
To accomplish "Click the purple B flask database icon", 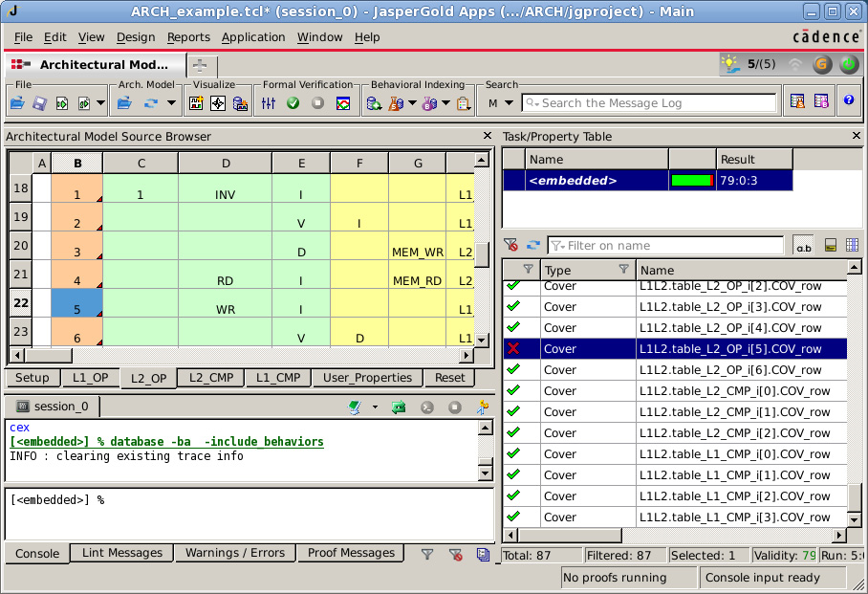I will pos(429,103).
